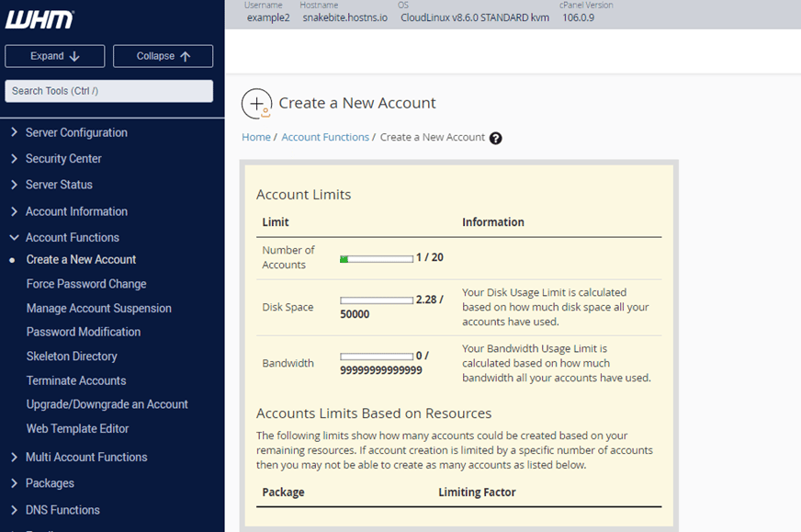Focus the Search Tools input field
Screen dimensions: 801x532
tap(108, 91)
